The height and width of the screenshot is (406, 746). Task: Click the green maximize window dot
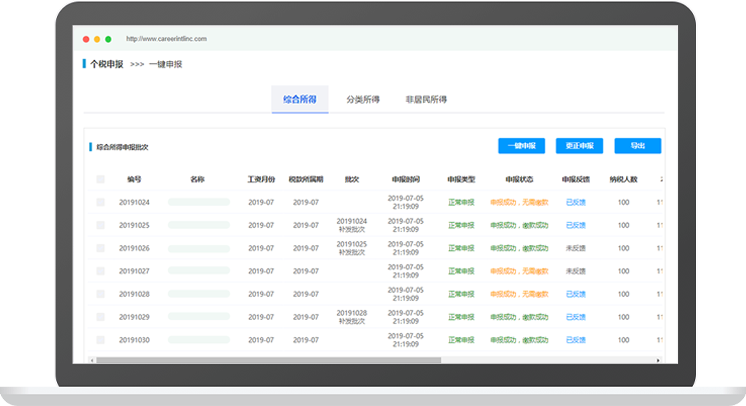tap(108, 39)
